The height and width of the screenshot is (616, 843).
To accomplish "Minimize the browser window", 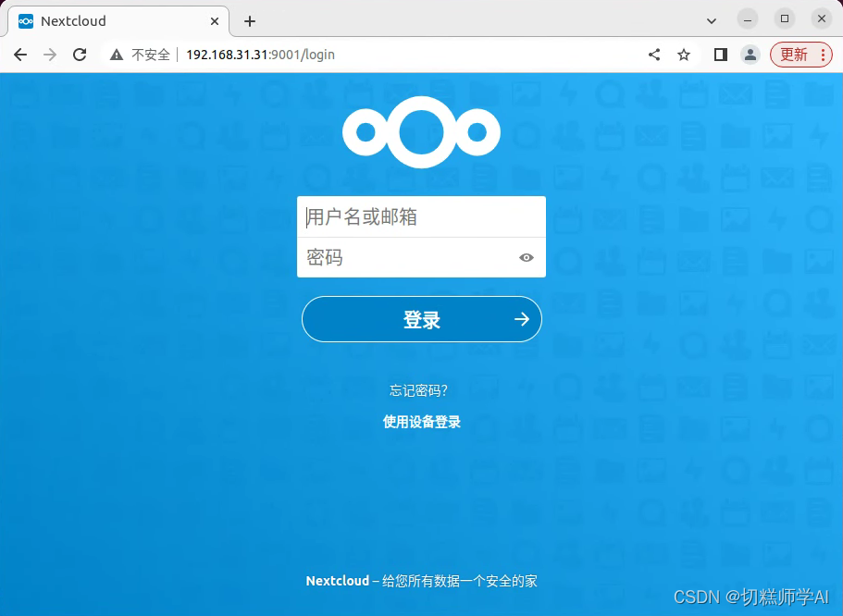I will (748, 19).
